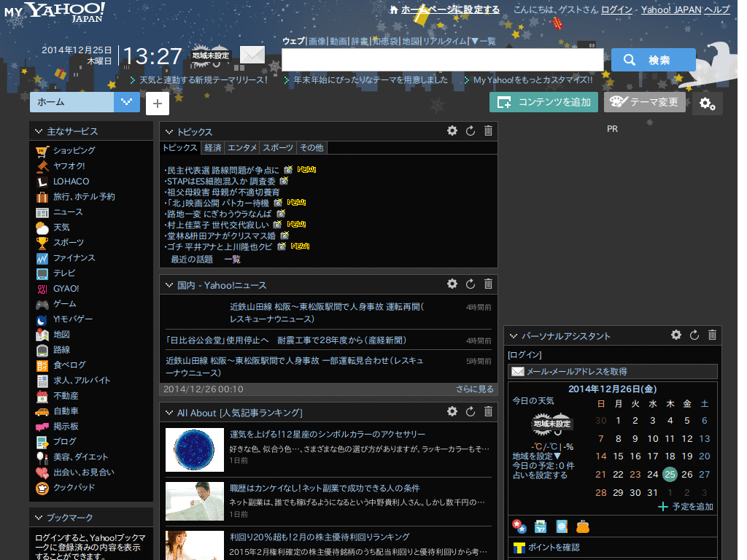
Task: Collapse the All About ranking widget
Action: tap(169, 413)
